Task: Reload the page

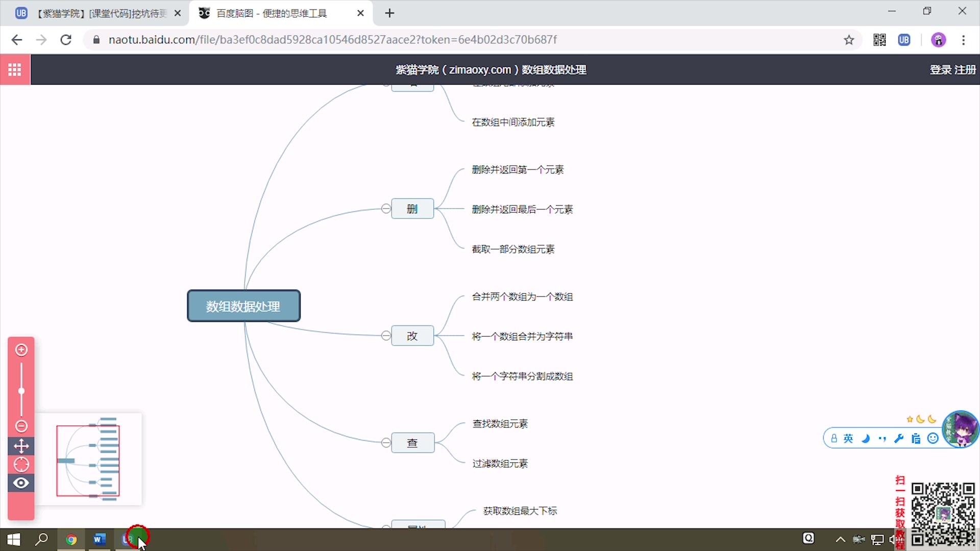Action: [x=66, y=40]
